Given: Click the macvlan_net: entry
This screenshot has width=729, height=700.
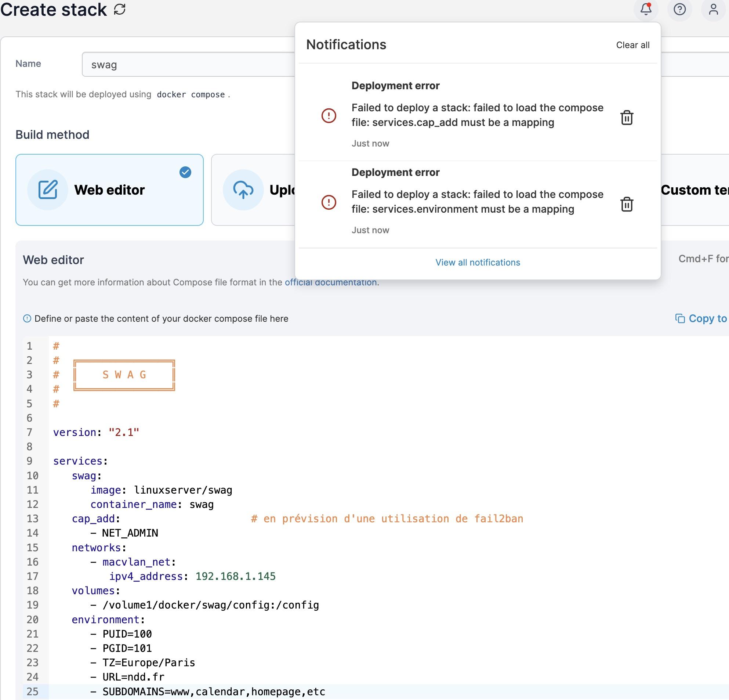Looking at the screenshot, I should click(133, 562).
